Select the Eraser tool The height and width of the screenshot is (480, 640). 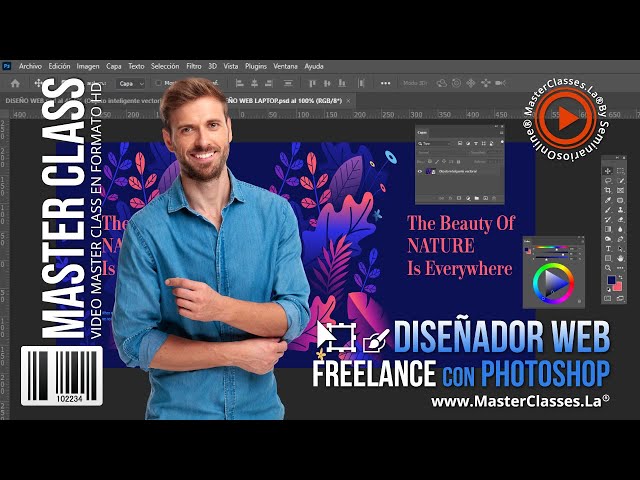tap(620, 220)
